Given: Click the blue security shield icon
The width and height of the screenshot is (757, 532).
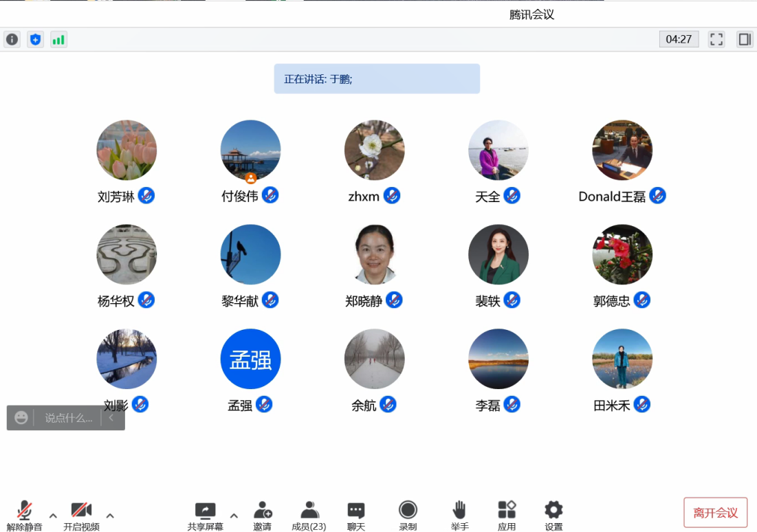Looking at the screenshot, I should click(x=35, y=40).
